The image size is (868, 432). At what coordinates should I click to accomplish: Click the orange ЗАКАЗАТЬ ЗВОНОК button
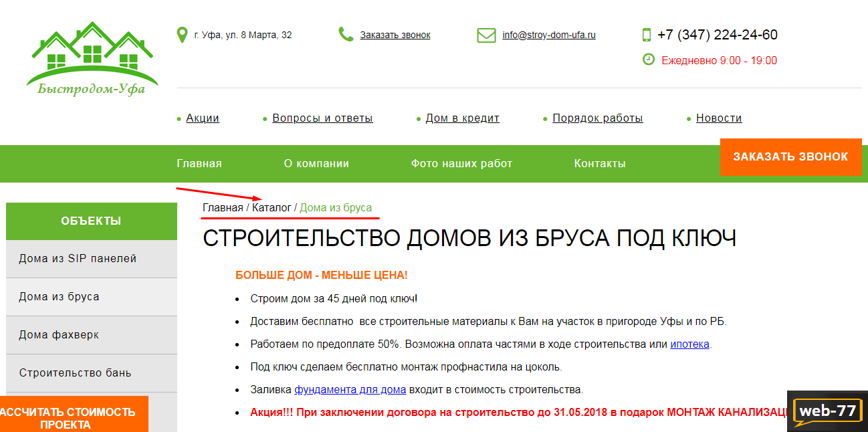(x=790, y=157)
